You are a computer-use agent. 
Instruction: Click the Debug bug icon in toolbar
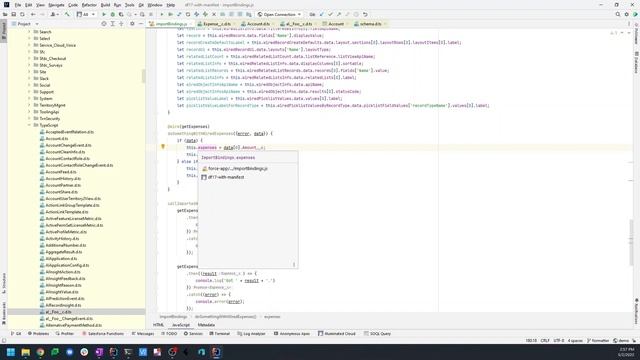(113, 14)
